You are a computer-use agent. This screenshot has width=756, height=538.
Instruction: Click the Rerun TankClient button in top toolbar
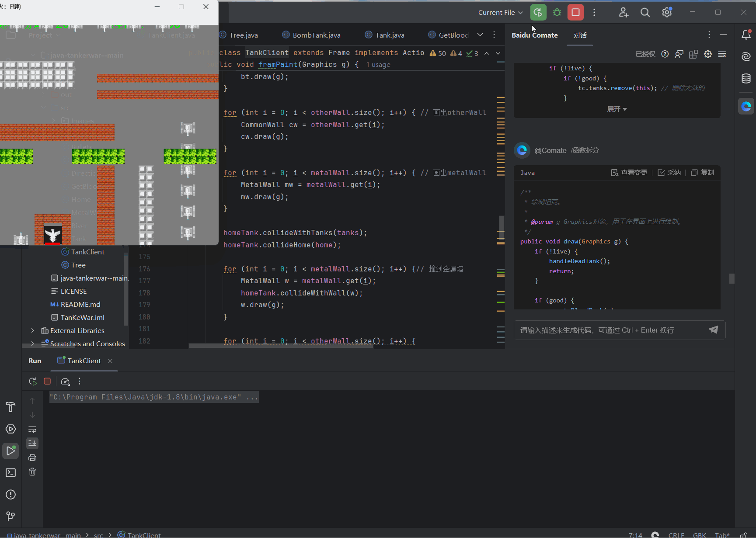538,12
